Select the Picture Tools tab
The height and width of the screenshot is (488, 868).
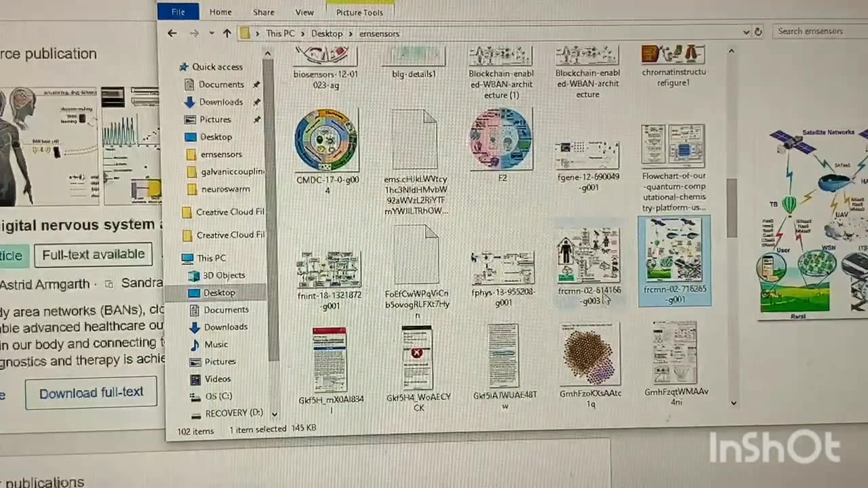[359, 12]
